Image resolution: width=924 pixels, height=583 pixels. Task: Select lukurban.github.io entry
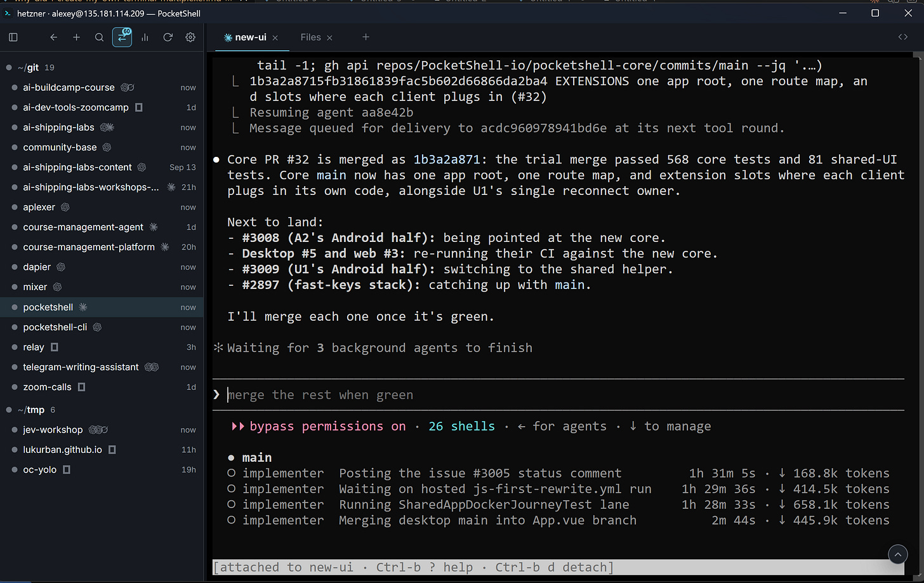[102, 450]
